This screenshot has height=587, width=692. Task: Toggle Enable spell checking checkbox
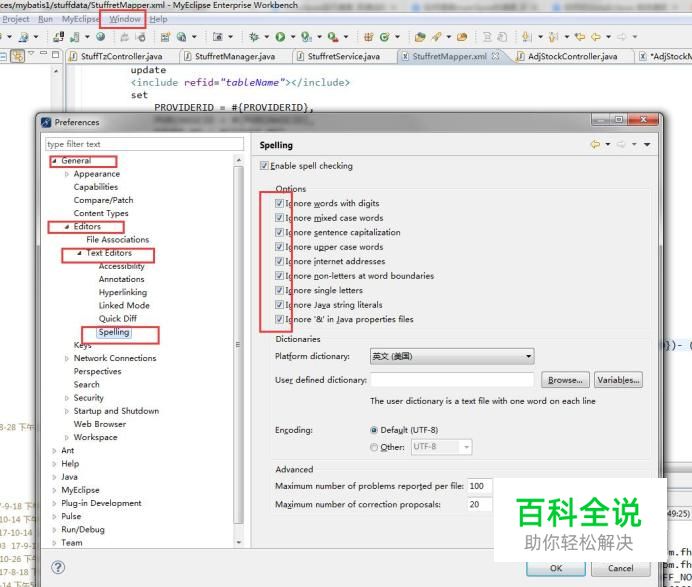click(264, 166)
